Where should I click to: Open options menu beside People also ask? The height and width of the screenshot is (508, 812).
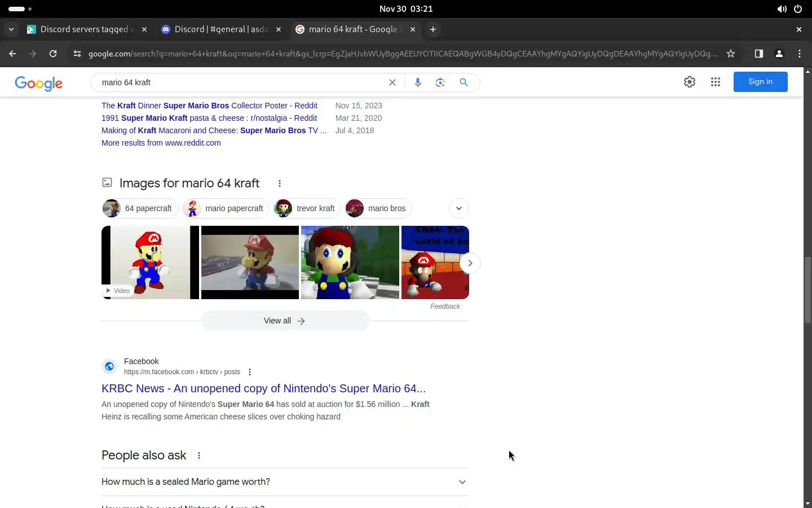(199, 456)
